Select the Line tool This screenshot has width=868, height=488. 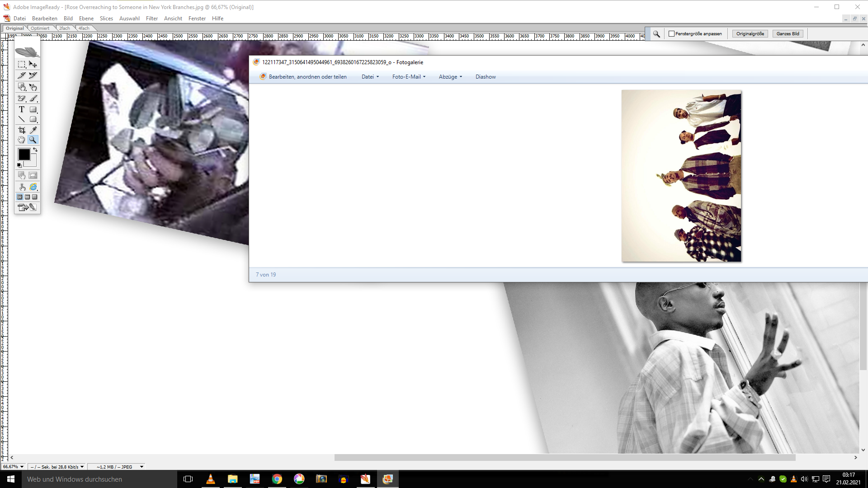point(21,119)
